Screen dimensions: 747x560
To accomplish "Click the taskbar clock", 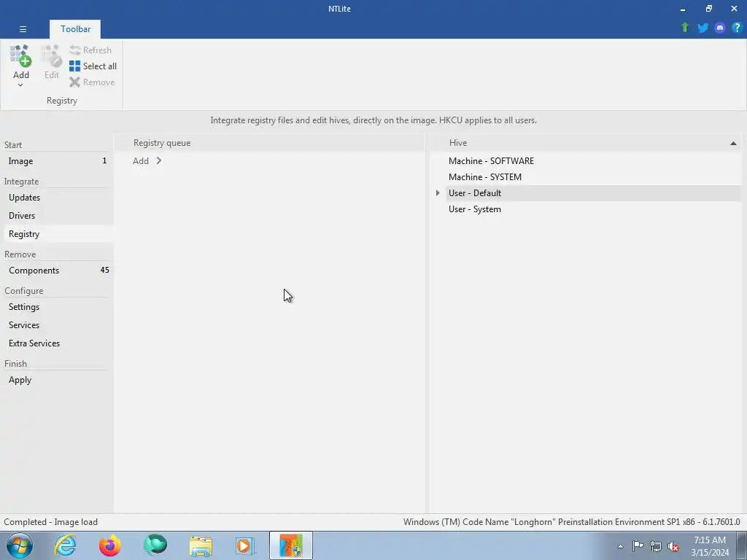I will pyautogui.click(x=710, y=546).
